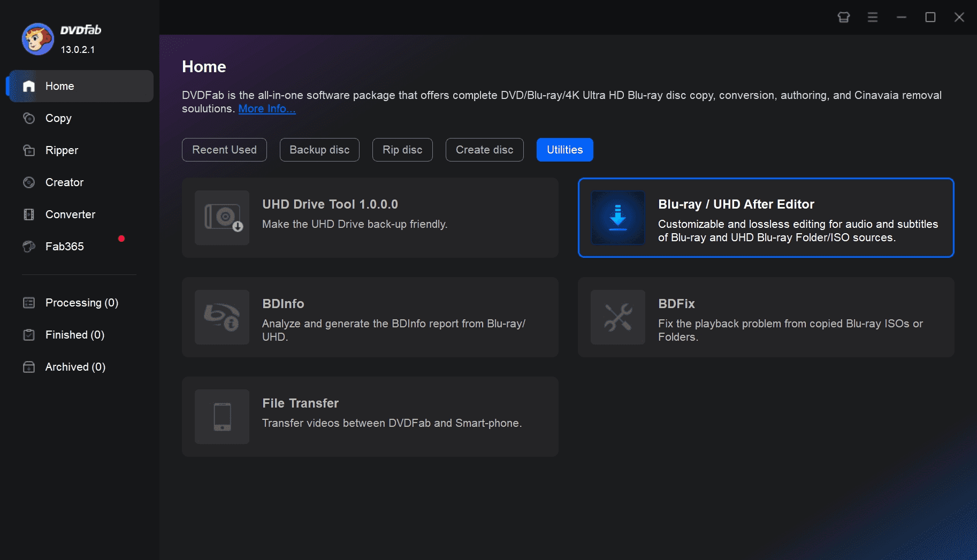Click the UHD Drive Tool icon
The width and height of the screenshot is (977, 560).
222,218
